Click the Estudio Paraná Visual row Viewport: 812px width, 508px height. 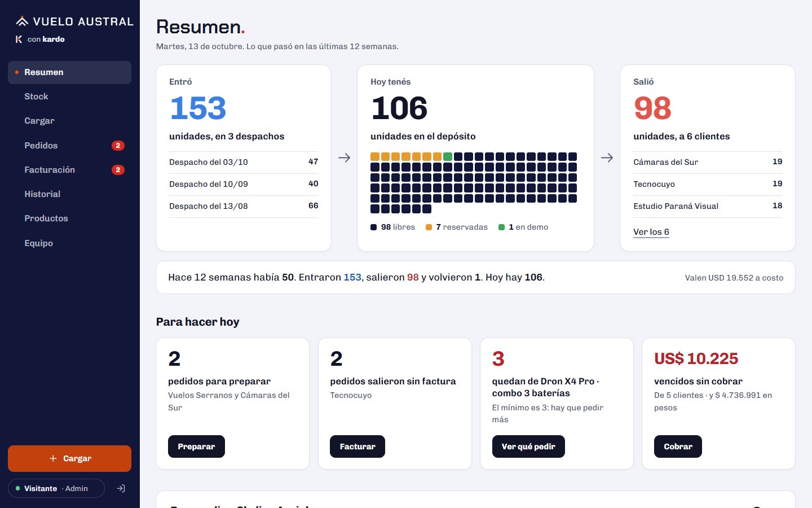pos(708,206)
